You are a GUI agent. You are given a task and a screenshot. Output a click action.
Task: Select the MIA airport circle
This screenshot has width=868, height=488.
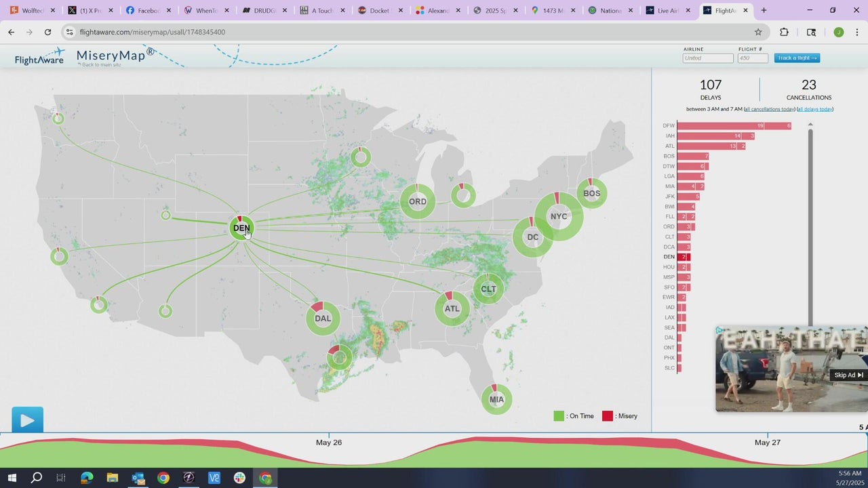(x=496, y=399)
